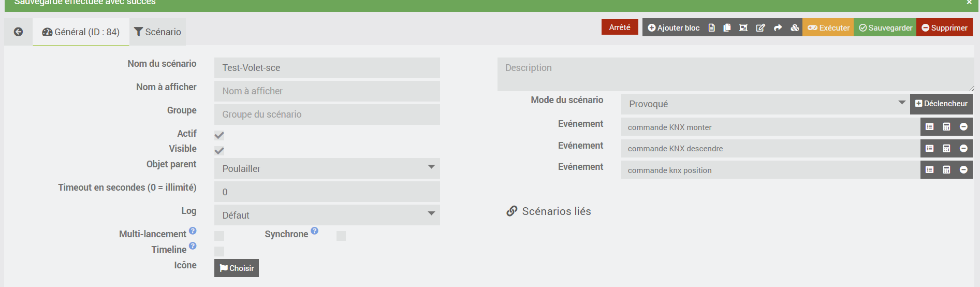980x287 pixels.
Task: Enable the Synchrone checkbox
Action: [x=341, y=236]
